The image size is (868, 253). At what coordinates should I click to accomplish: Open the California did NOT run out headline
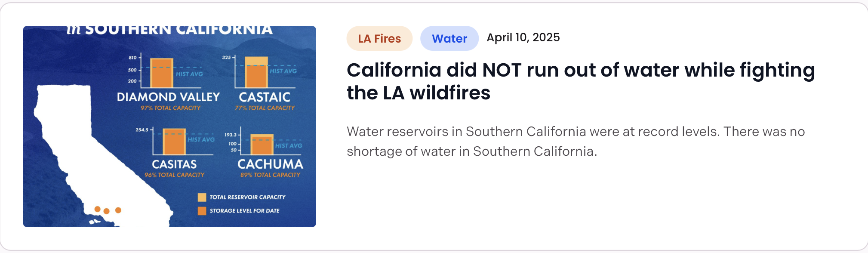pos(581,81)
